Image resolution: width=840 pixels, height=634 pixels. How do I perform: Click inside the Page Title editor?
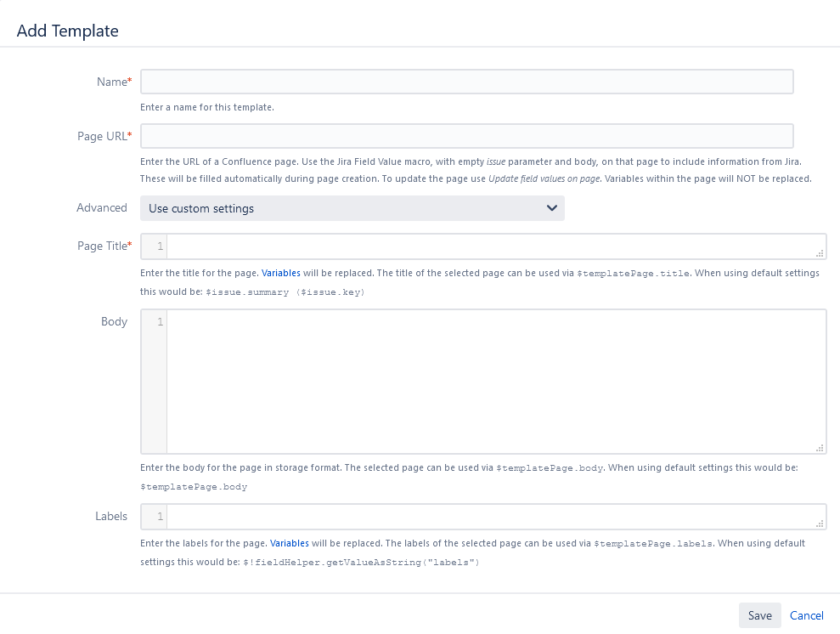click(493, 246)
